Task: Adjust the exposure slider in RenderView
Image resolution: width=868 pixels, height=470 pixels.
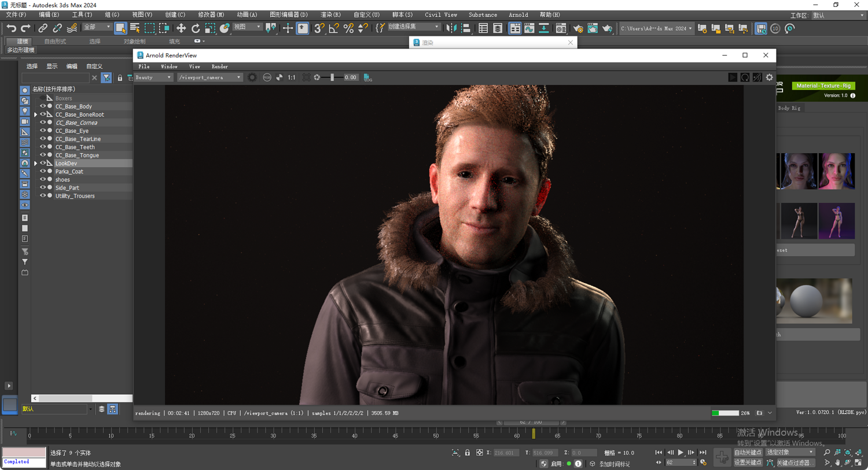Action: [x=332, y=77]
